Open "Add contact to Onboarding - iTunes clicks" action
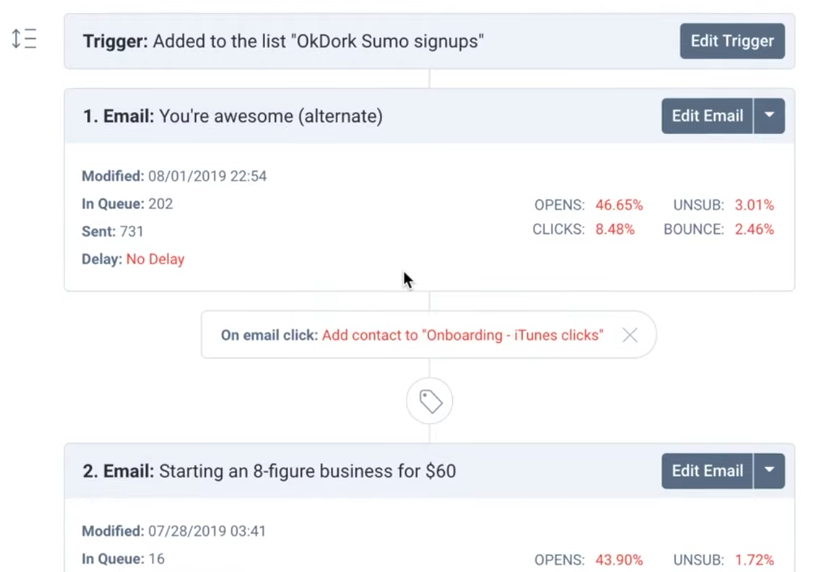This screenshot has height=572, width=814. click(x=462, y=335)
